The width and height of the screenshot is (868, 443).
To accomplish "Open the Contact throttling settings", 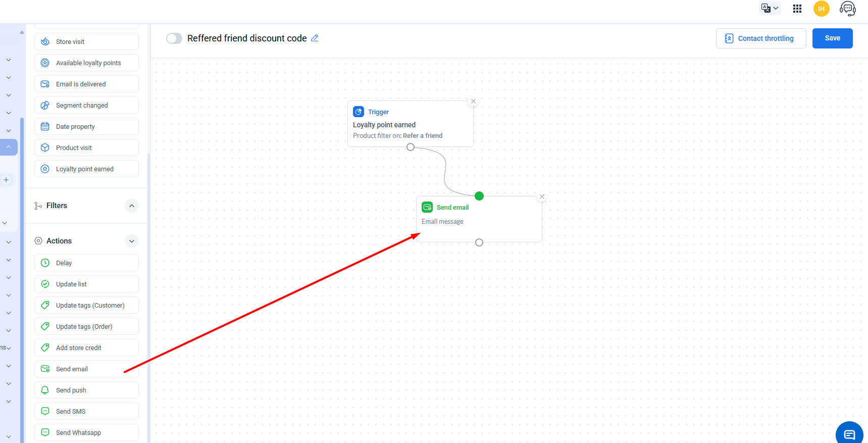I will pyautogui.click(x=760, y=38).
